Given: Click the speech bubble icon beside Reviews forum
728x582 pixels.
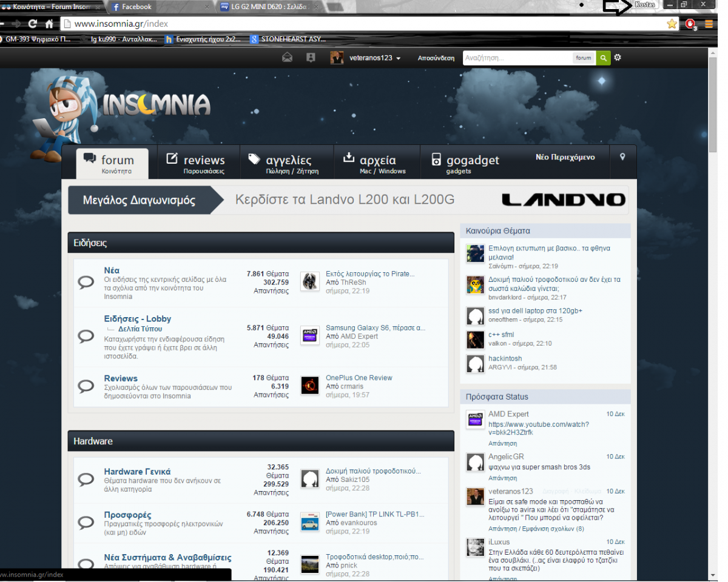Looking at the screenshot, I should [x=86, y=386].
